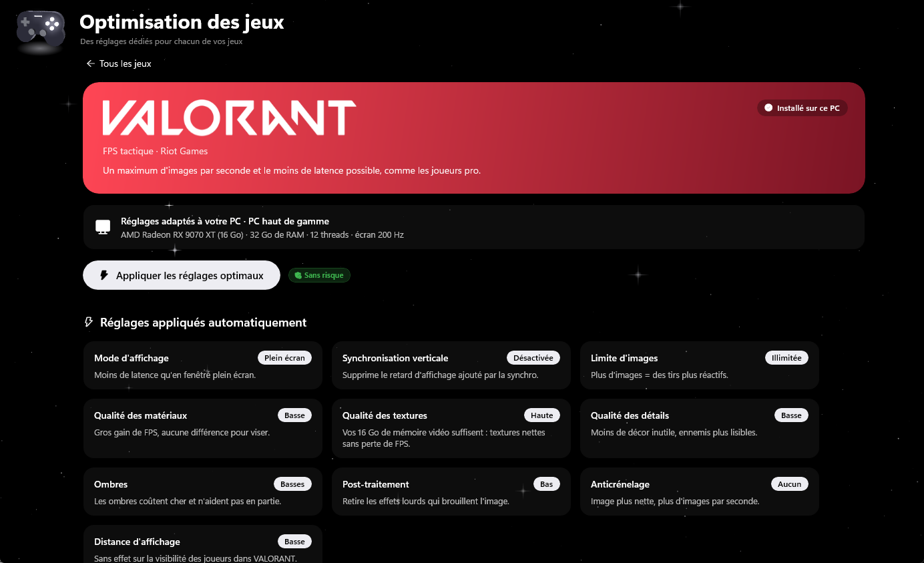Viewport: 924px width, 563px height.
Task: Click the Qualité des détails setting title
Action: tap(630, 415)
